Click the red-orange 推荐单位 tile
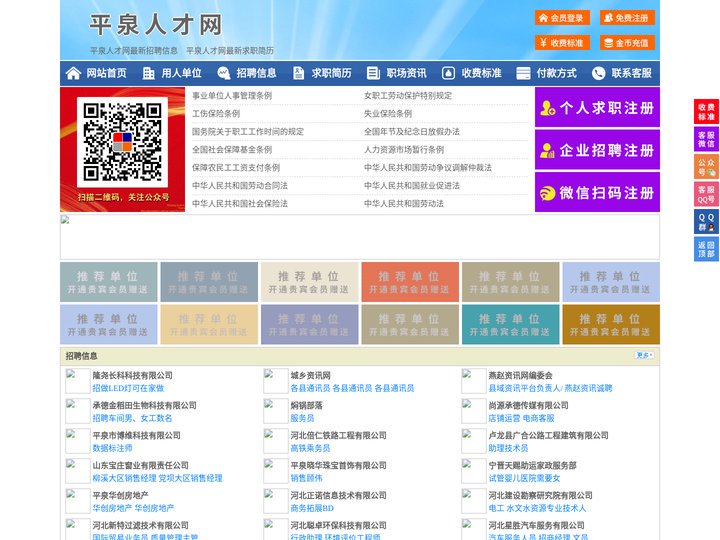This screenshot has height=540, width=720. coord(410,282)
